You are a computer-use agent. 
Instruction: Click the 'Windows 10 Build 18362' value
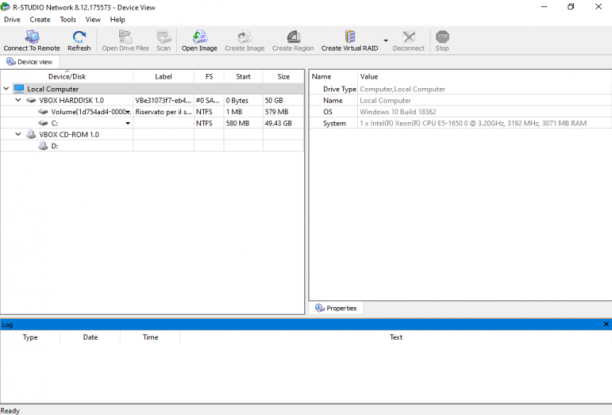click(x=398, y=112)
